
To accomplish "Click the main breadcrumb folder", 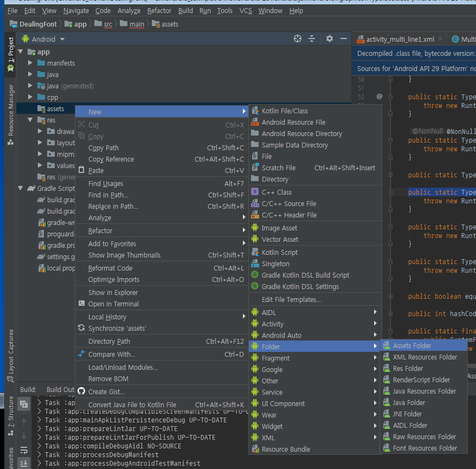I will click(x=132, y=24).
